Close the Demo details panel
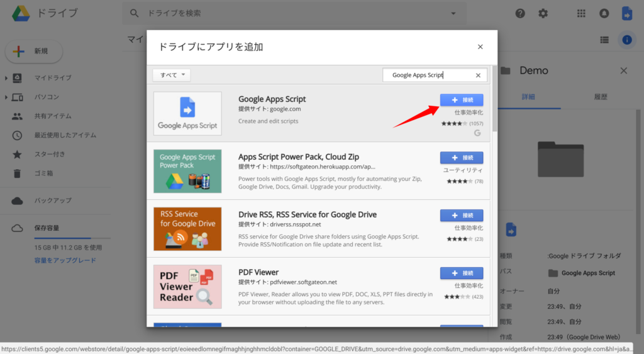This screenshot has width=644, height=354. 624,71
